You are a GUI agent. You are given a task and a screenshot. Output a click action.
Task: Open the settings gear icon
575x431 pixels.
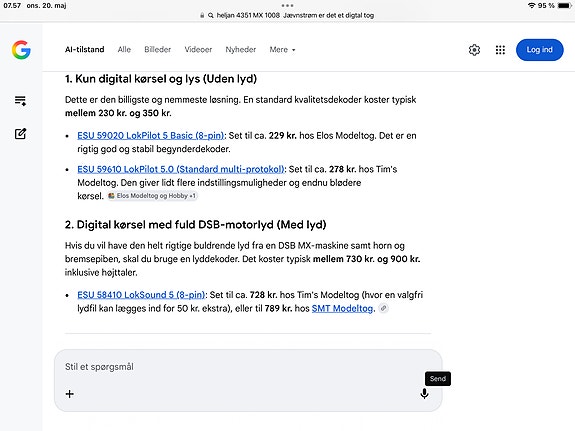click(474, 50)
